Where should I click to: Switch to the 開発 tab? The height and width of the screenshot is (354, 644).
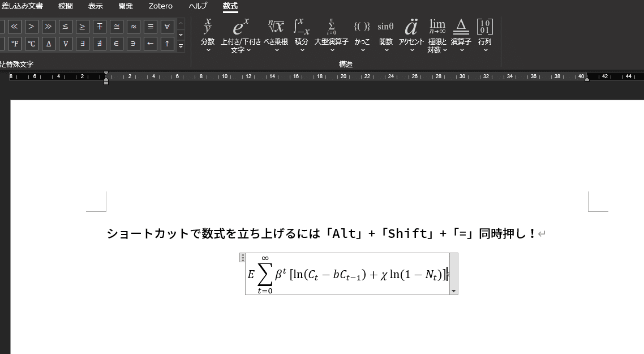[x=126, y=6]
